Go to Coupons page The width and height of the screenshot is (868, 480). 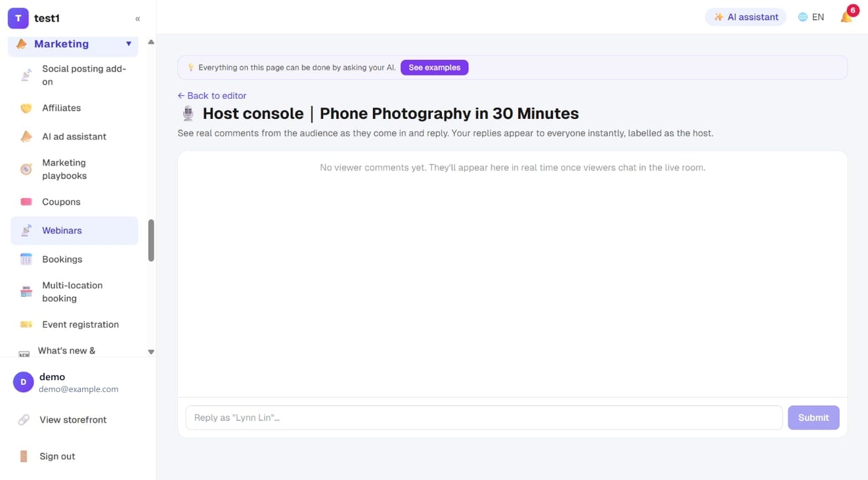[x=74, y=202]
